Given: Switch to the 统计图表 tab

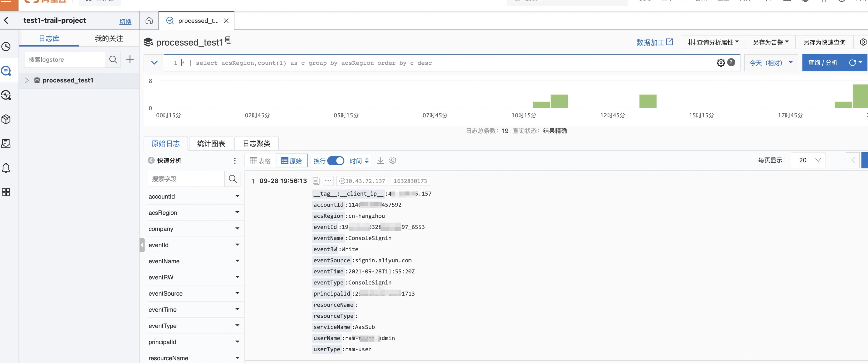Looking at the screenshot, I should point(211,144).
